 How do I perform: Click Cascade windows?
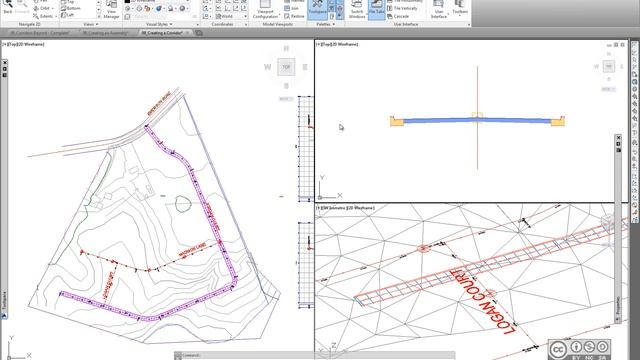click(398, 16)
